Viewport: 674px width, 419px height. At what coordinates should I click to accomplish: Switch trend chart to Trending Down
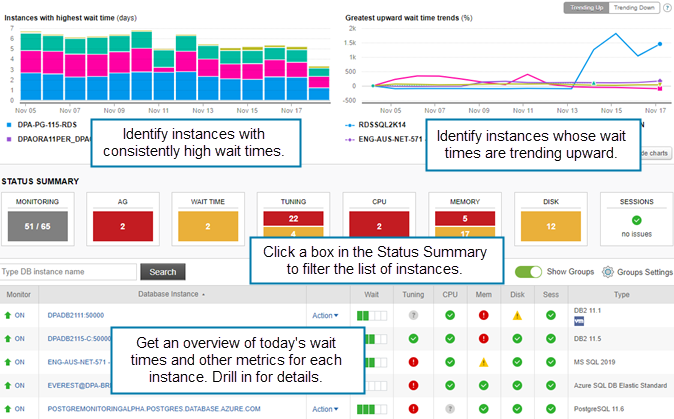[635, 7]
